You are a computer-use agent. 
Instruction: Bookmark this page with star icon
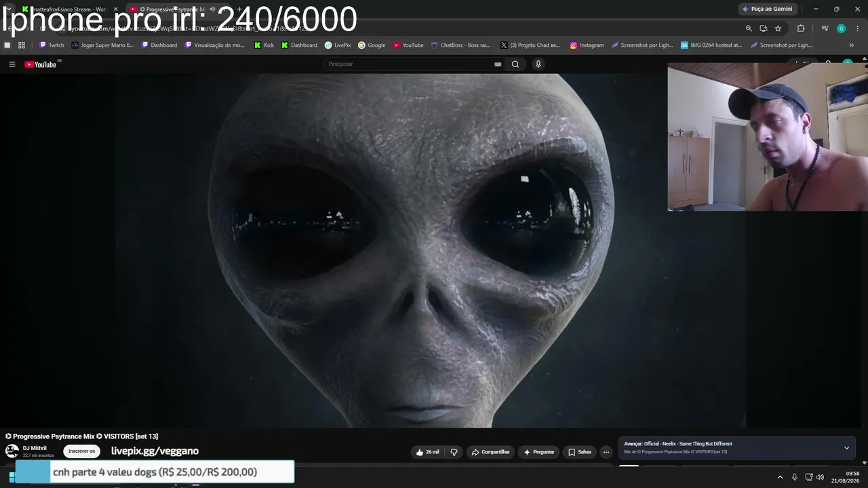[778, 28]
